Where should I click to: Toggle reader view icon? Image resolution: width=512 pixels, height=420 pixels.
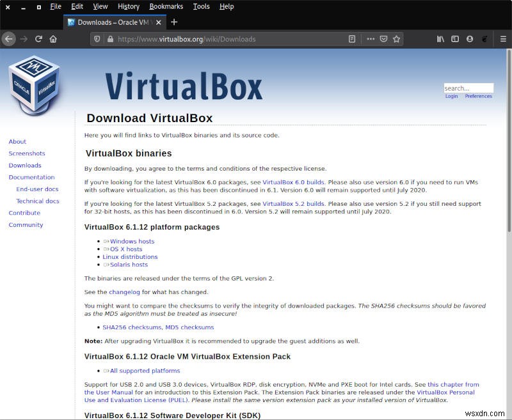click(x=351, y=39)
